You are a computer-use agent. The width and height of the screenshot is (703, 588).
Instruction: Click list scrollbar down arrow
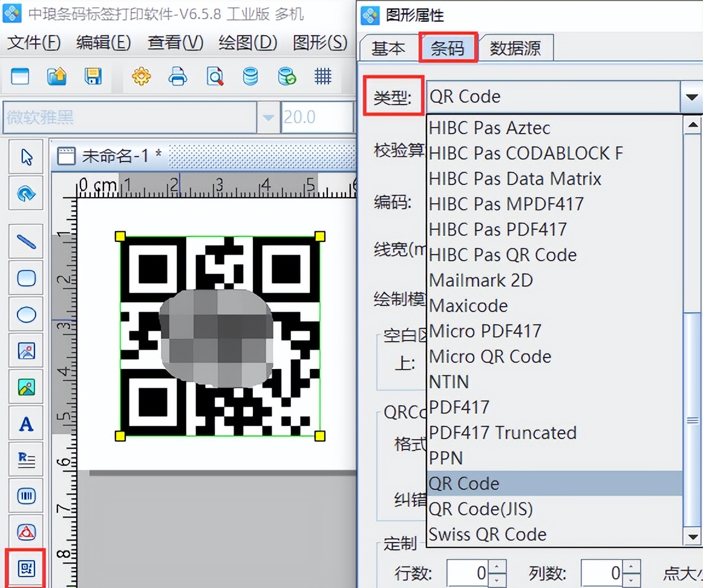pyautogui.click(x=693, y=537)
